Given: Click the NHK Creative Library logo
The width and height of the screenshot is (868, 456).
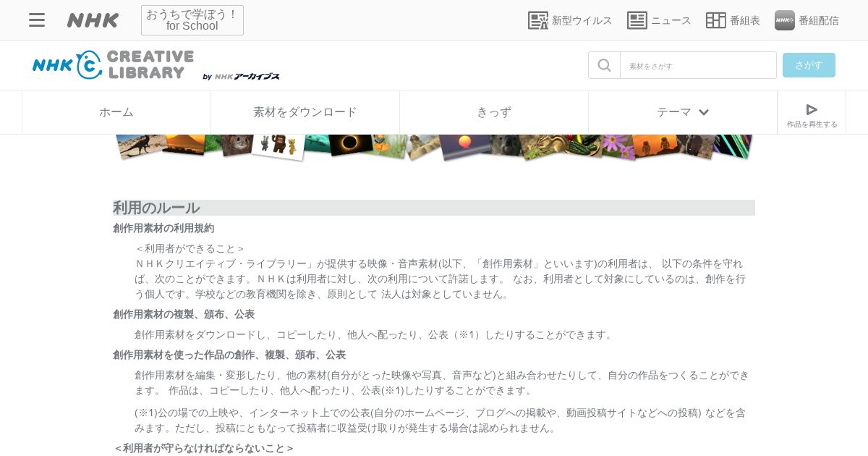Looking at the screenshot, I should [114, 65].
